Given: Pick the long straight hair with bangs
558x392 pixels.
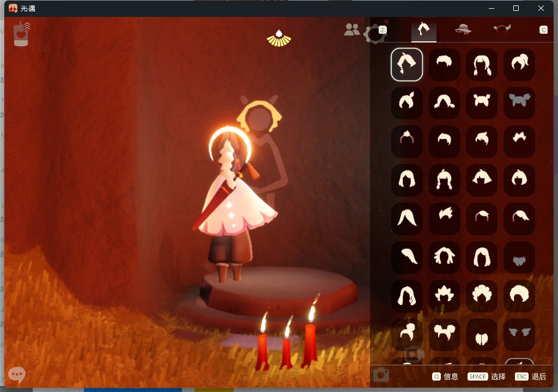Looking at the screenshot, I should [482, 258].
